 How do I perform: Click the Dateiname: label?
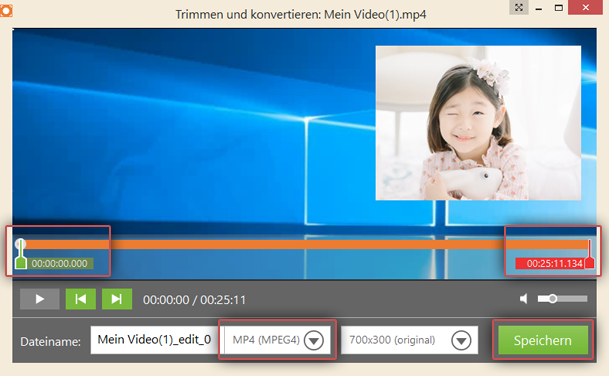pyautogui.click(x=50, y=341)
